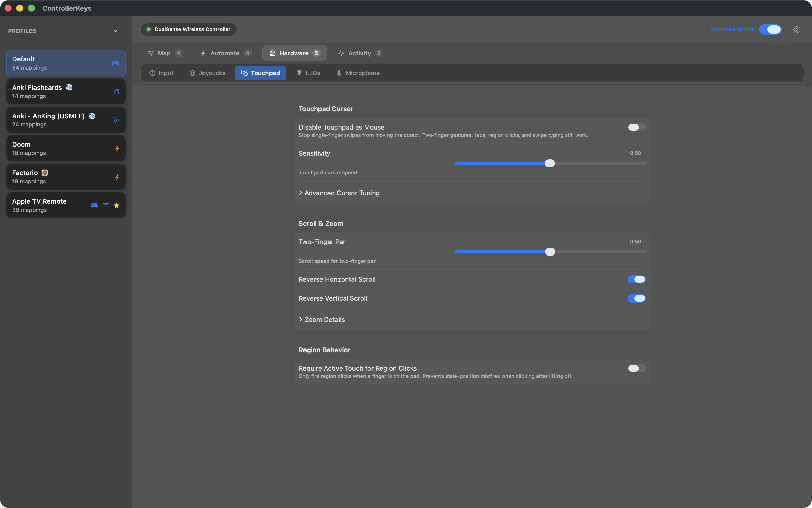Select the Doom profile
812x508 pixels.
pyautogui.click(x=66, y=149)
